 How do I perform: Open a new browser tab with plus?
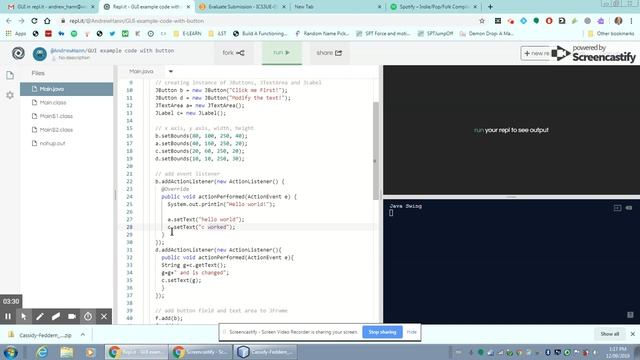pos(490,7)
